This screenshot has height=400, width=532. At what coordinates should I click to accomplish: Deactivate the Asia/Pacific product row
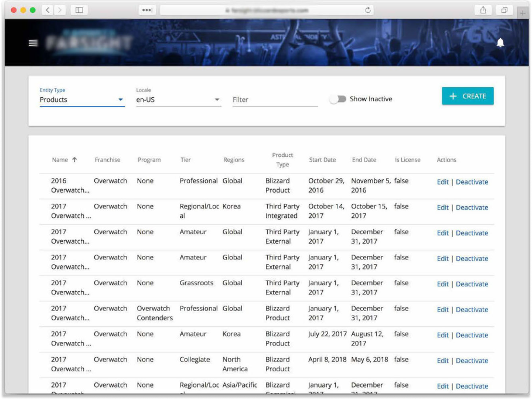tap(472, 386)
